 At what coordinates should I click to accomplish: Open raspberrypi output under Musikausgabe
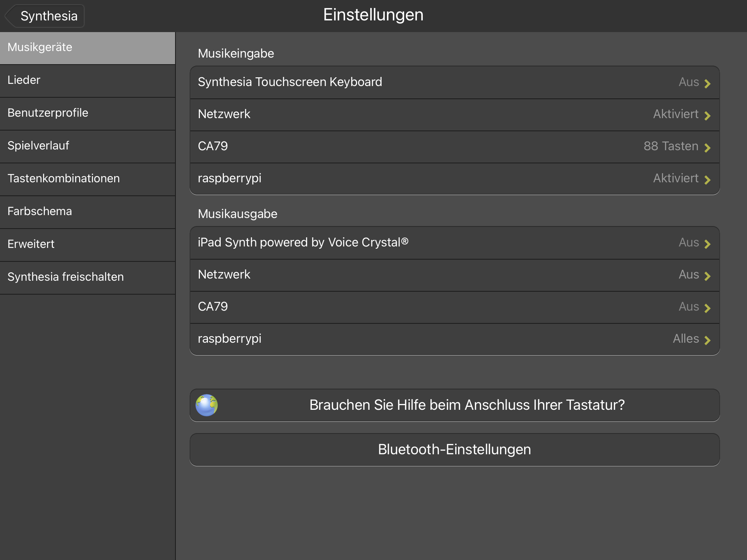(454, 339)
